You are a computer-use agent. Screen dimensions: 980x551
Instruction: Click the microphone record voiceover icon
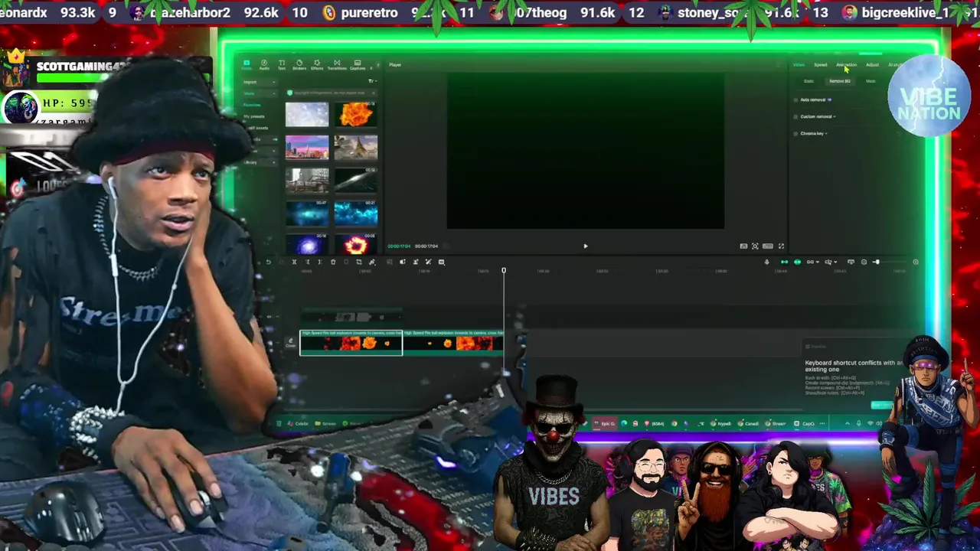click(766, 262)
